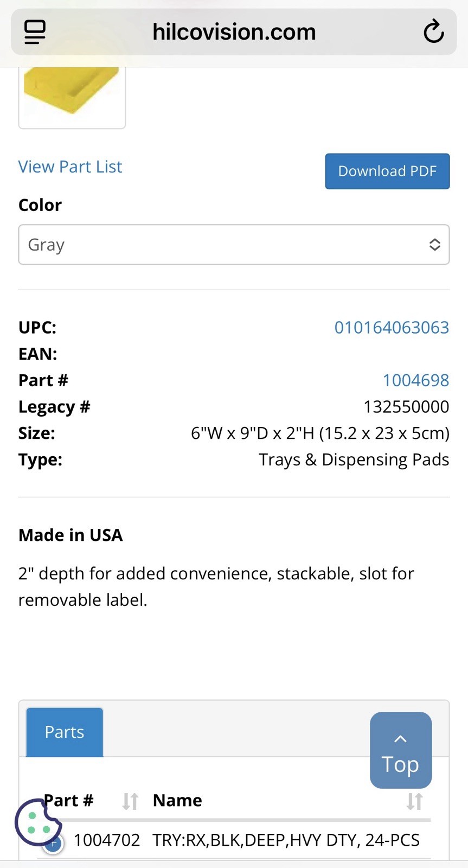
Task: Expand row 1004702 with the plus icon
Action: [53, 843]
